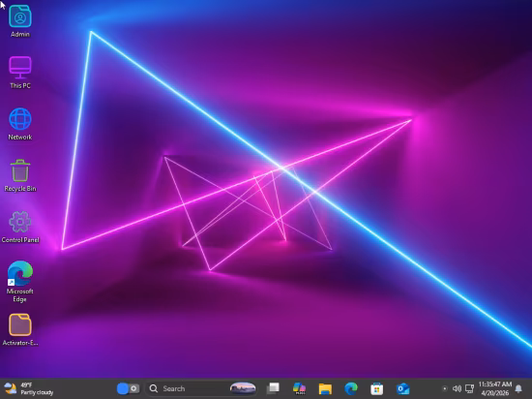This screenshot has width=532, height=399.
Task: Open notifications via the bell icon
Action: click(x=518, y=388)
